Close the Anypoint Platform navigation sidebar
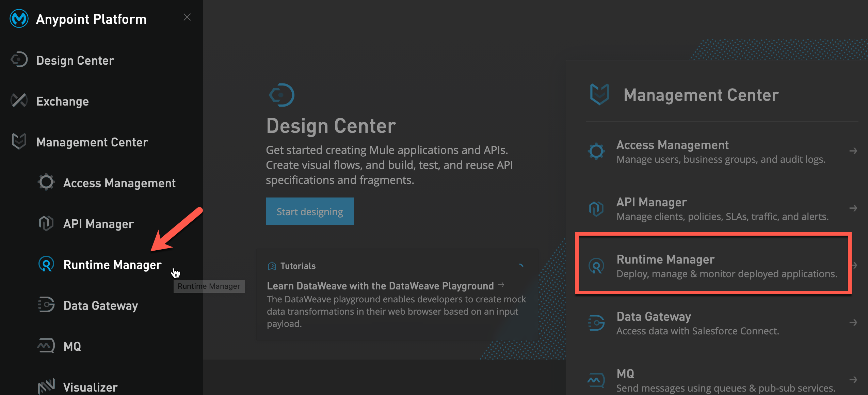 pyautogui.click(x=187, y=17)
